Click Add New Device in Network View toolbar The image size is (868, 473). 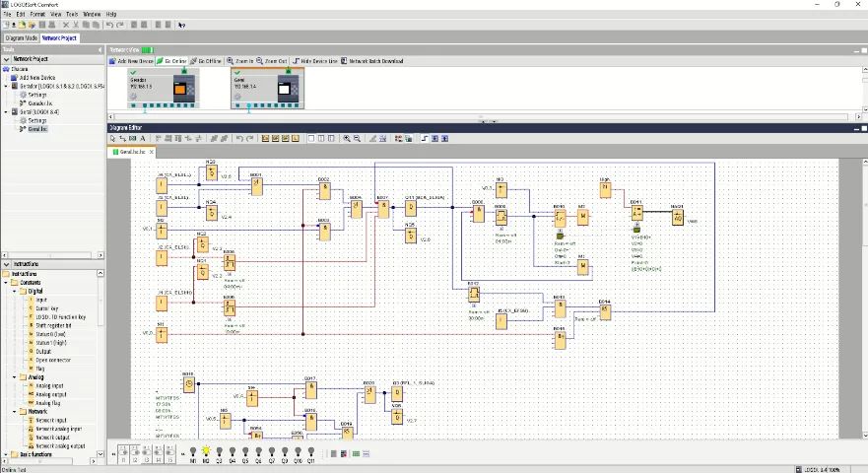131,61
